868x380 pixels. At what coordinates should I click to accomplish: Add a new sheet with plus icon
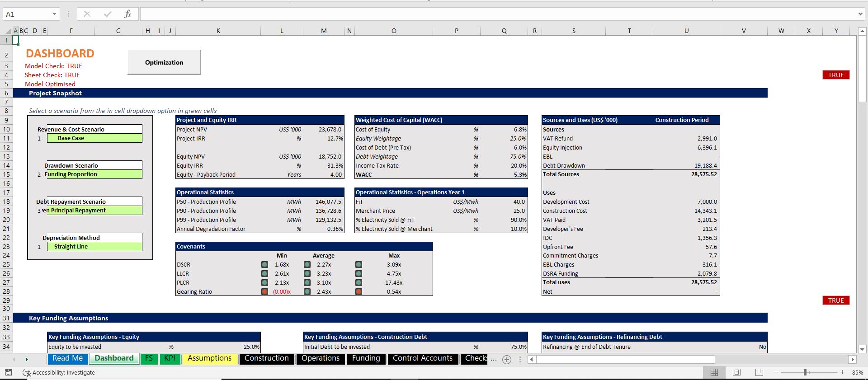pyautogui.click(x=507, y=360)
